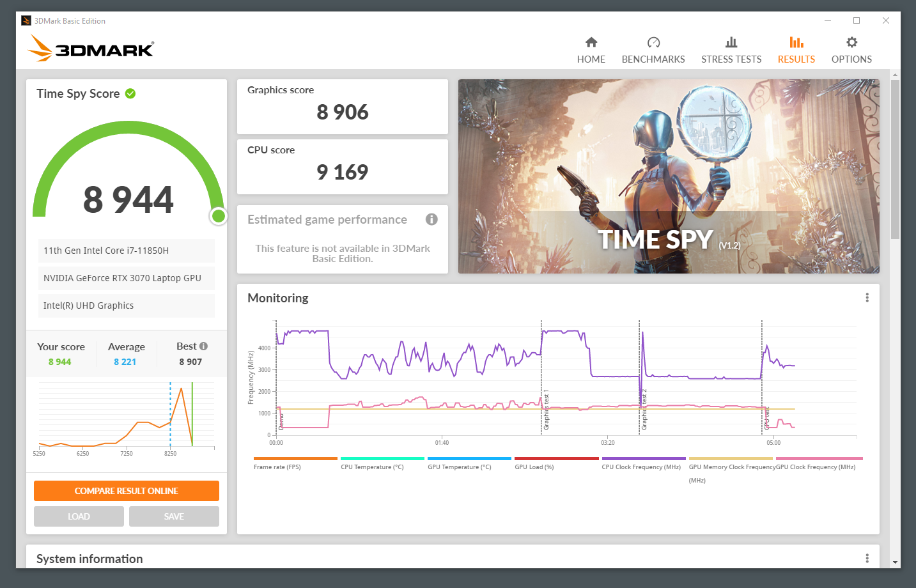Select NVIDIA GeForce RTX 3070 Laptop GPU row
916x588 pixels.
pos(125,278)
